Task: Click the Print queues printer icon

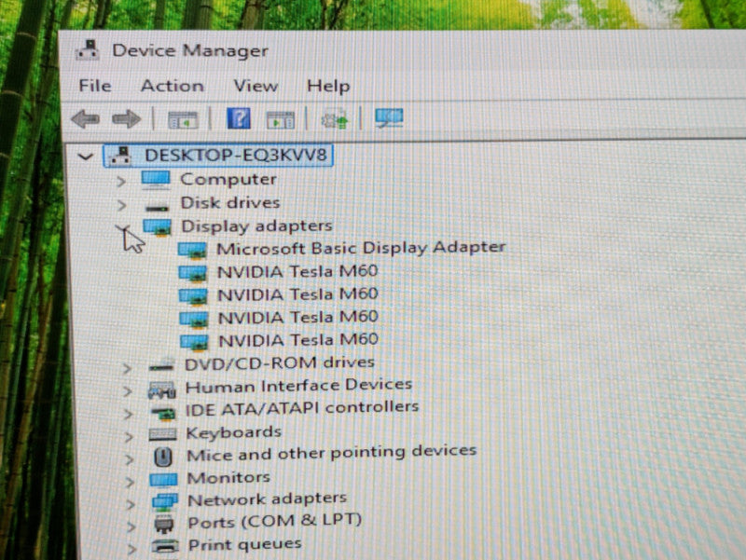Action: tap(165, 546)
